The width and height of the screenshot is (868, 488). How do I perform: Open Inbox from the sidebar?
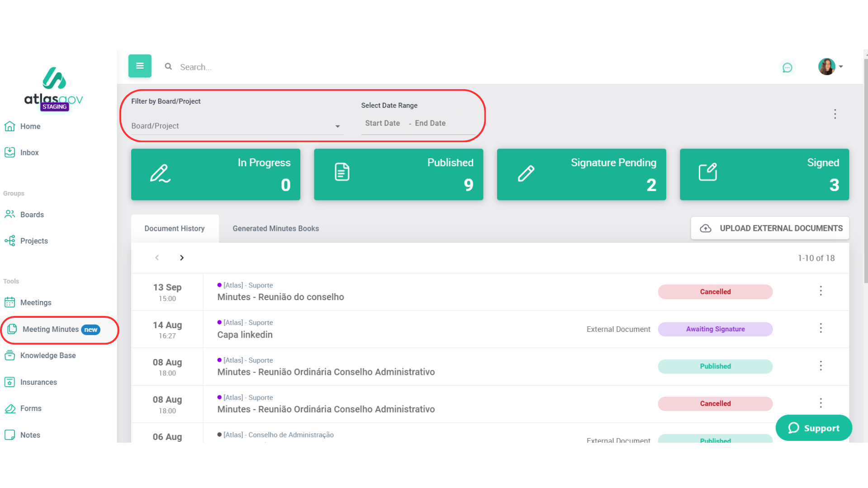coord(29,153)
